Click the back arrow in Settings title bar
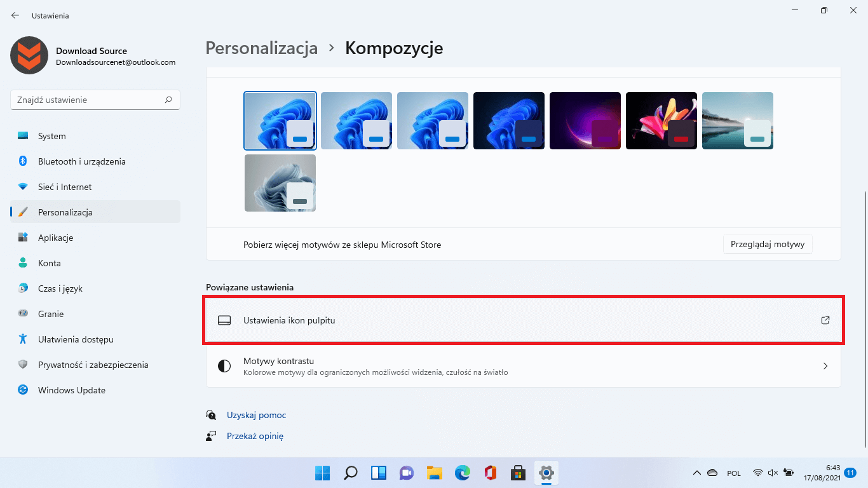 (x=15, y=15)
